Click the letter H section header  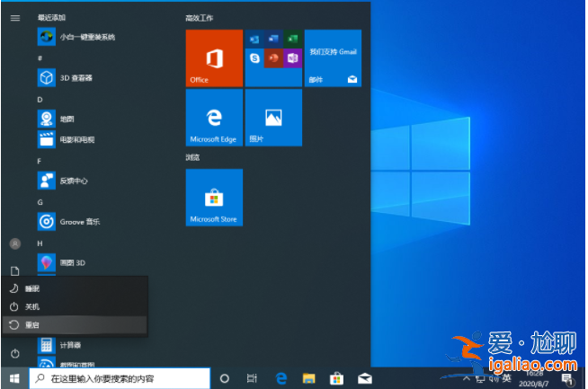[40, 243]
